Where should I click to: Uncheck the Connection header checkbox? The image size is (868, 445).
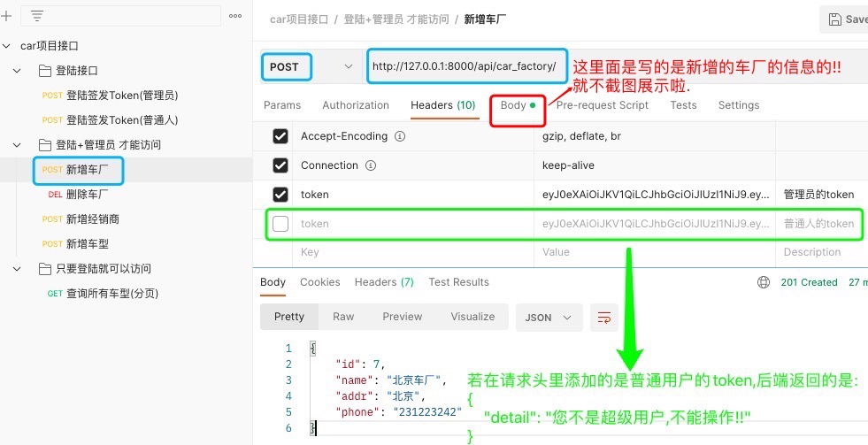(280, 165)
